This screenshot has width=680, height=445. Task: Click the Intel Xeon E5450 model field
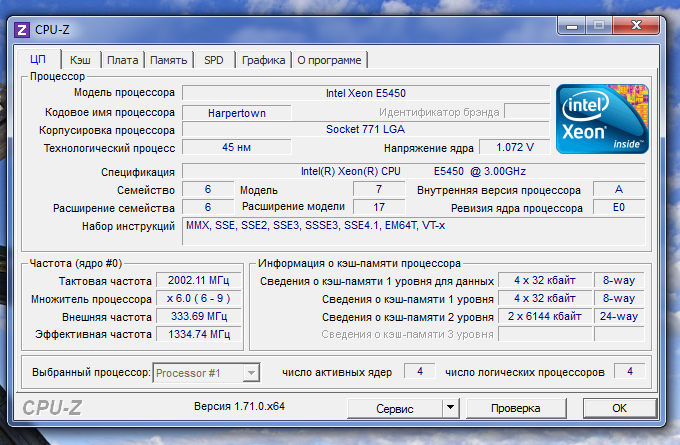[366, 93]
